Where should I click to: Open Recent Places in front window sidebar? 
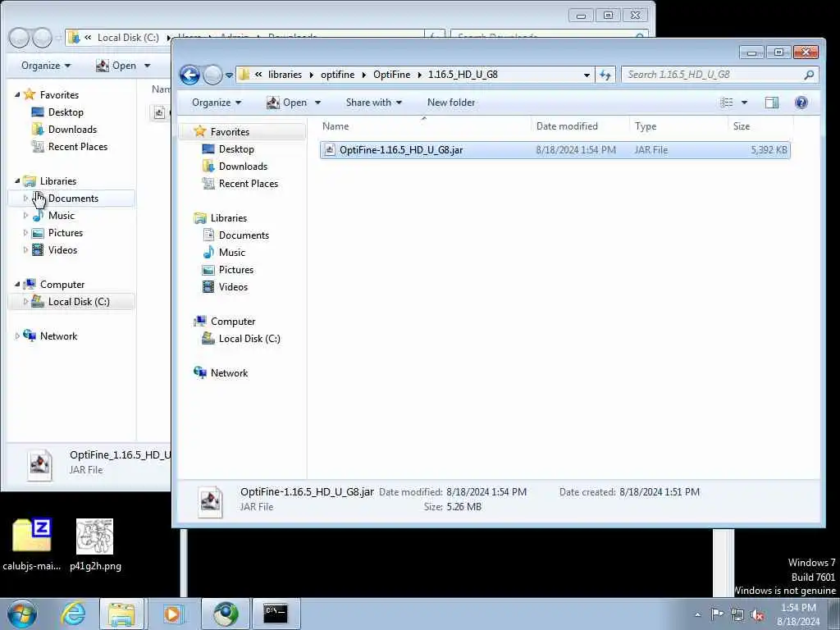click(248, 183)
